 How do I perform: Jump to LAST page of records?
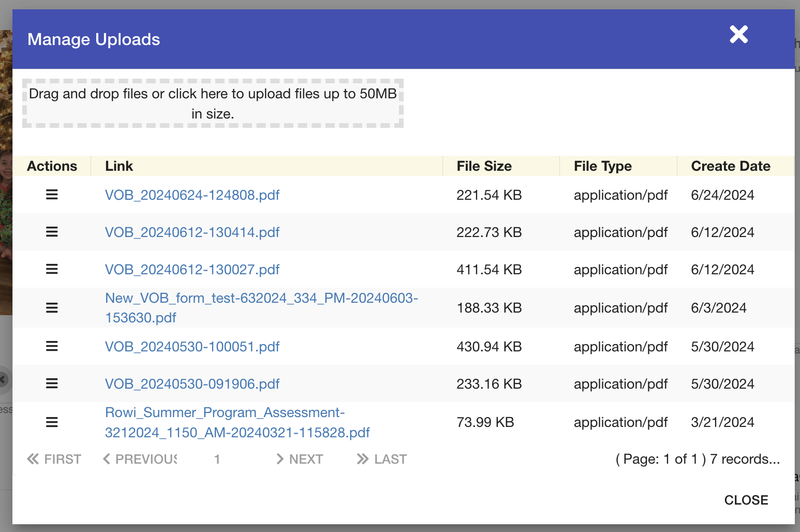(382, 459)
